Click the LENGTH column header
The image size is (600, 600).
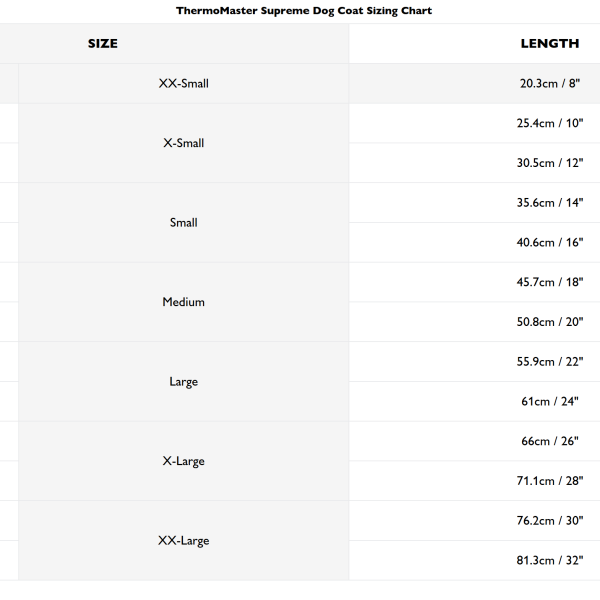click(549, 44)
